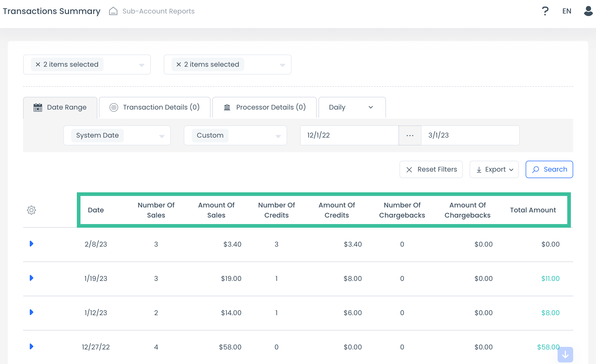This screenshot has width=596, height=364.
Task: Click the home icon beside Sub-Account Reports
Action: pyautogui.click(x=113, y=11)
